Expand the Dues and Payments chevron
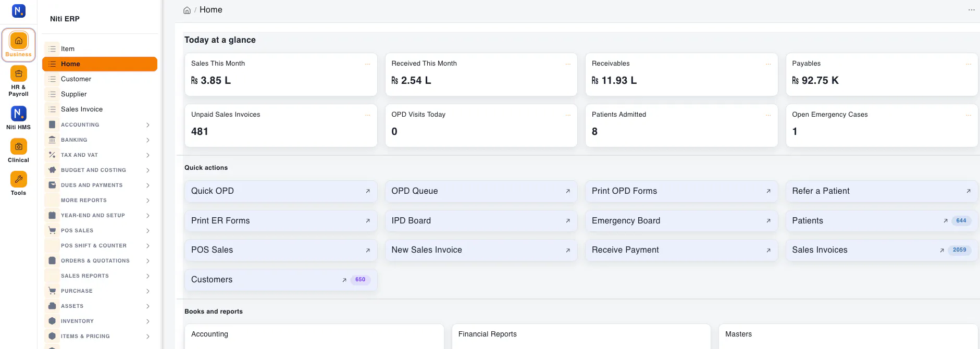980x349 pixels. pyautogui.click(x=148, y=185)
